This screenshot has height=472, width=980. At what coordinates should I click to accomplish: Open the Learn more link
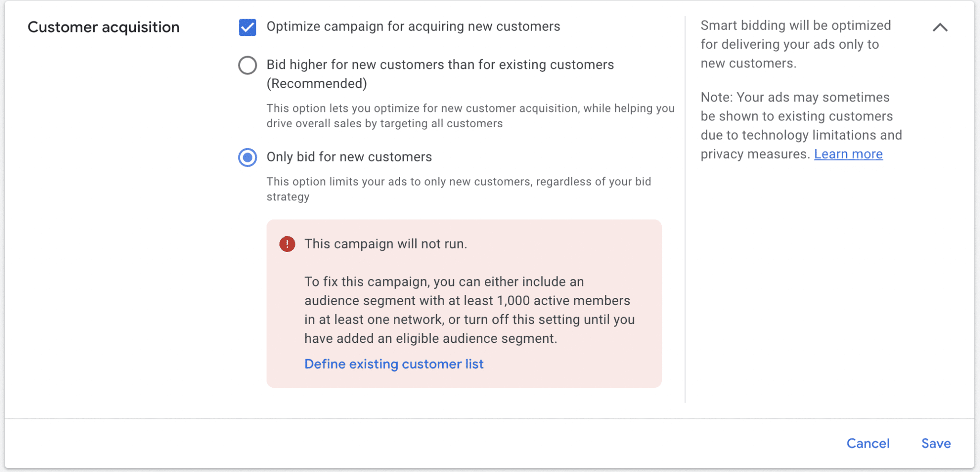848,154
